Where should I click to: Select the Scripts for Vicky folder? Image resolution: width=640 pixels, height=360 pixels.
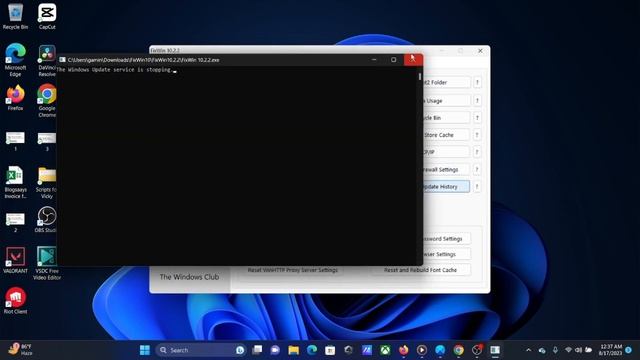tap(47, 182)
